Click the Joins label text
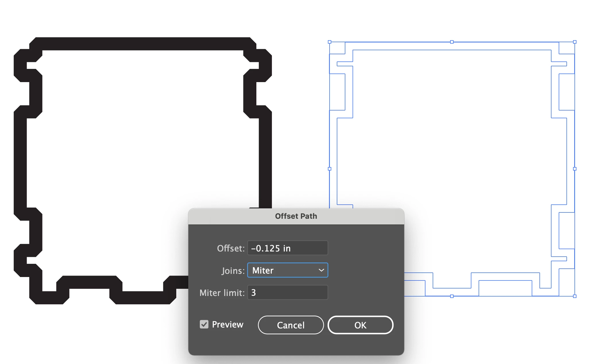 [x=233, y=271]
